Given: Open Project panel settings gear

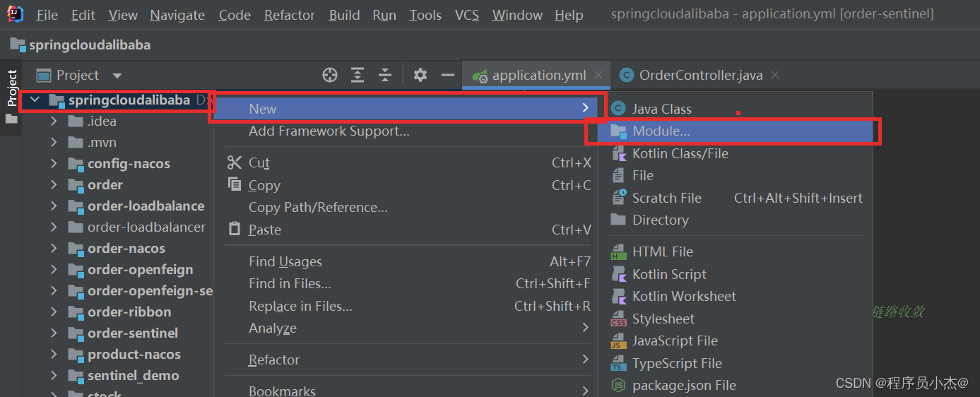Looking at the screenshot, I should pos(420,75).
